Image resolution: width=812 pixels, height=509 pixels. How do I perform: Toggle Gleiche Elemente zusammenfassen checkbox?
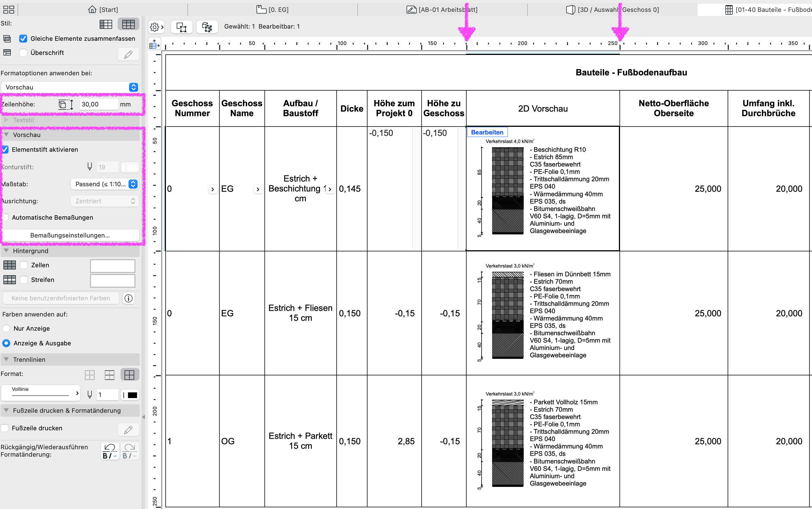[x=23, y=39]
